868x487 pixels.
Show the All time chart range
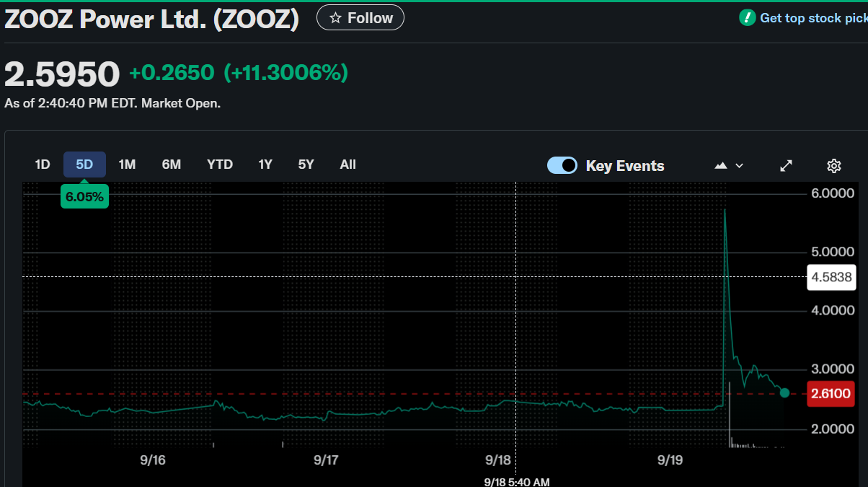click(348, 164)
